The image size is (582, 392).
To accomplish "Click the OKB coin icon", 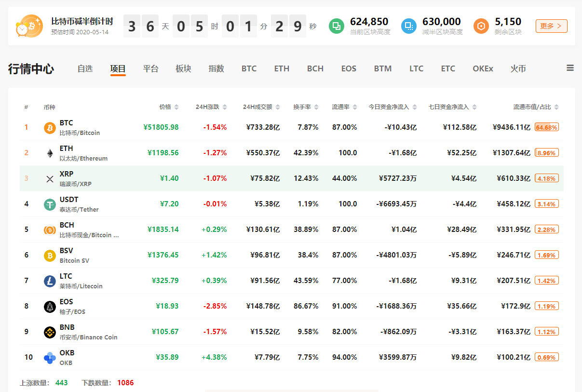I will pyautogui.click(x=50, y=358).
